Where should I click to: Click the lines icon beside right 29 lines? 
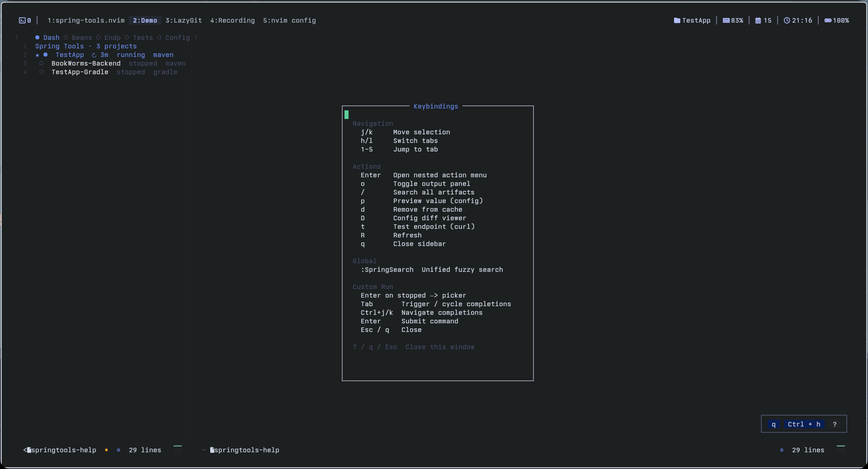782,450
